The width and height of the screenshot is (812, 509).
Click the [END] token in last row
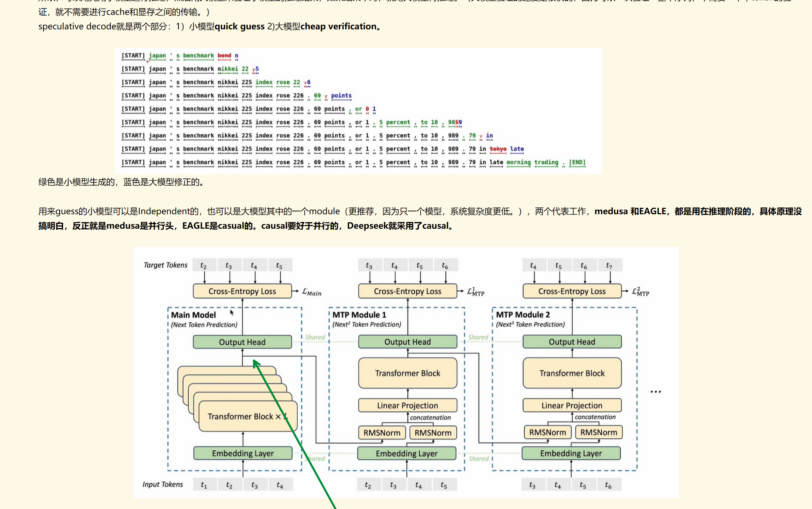577,162
